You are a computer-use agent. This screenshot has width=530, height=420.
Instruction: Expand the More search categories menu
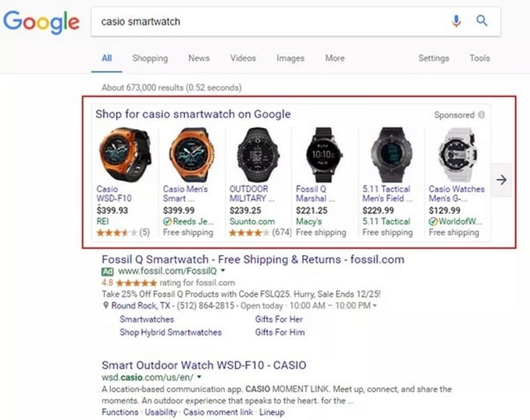coord(335,58)
